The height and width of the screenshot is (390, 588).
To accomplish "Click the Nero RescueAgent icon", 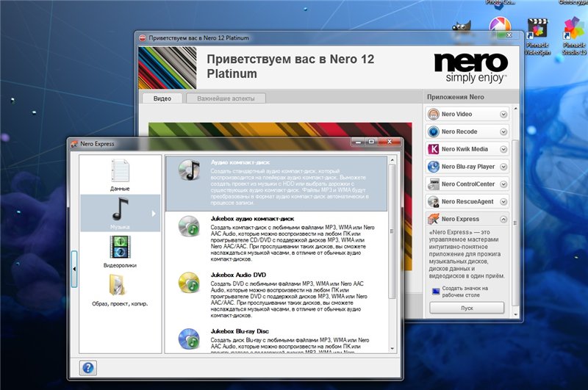I will (x=434, y=201).
